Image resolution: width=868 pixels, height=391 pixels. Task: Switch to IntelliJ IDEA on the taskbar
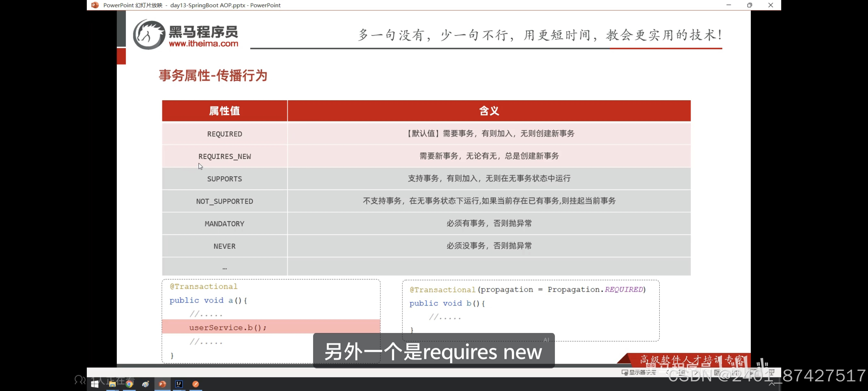pyautogui.click(x=179, y=384)
